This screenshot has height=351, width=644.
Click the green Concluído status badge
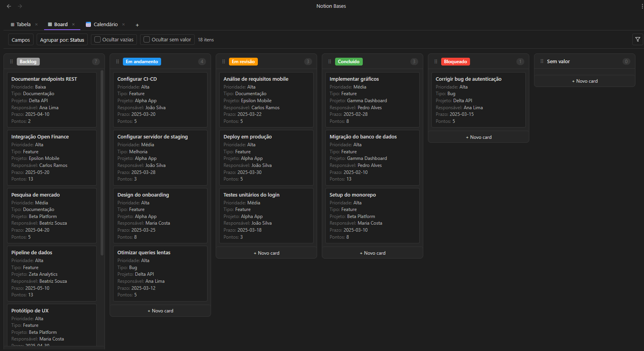349,61
